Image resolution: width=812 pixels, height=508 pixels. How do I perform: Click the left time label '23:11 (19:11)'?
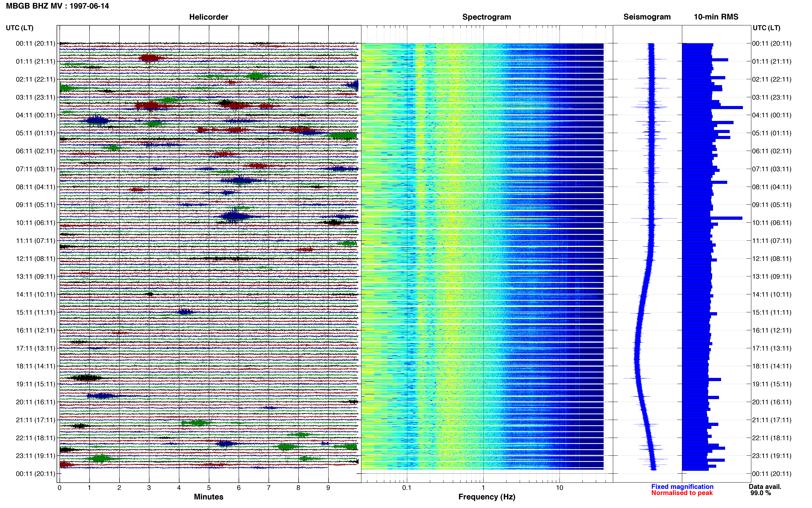[36, 456]
